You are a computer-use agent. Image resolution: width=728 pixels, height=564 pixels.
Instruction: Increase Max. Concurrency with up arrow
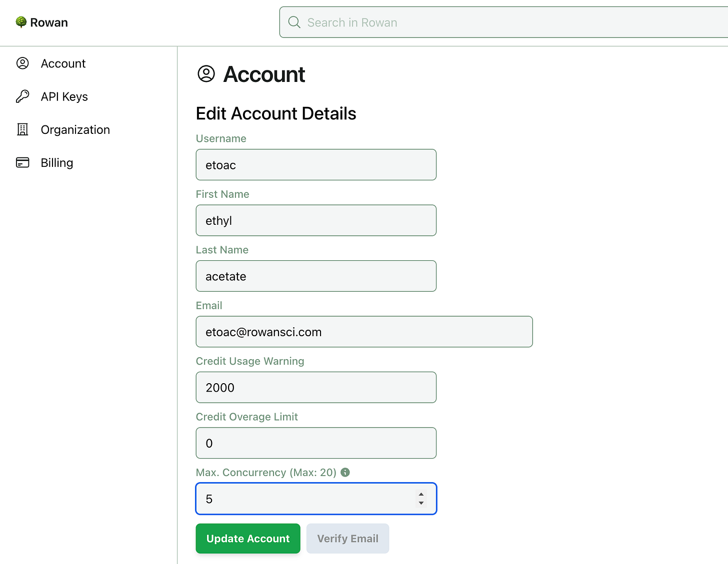pyautogui.click(x=421, y=495)
